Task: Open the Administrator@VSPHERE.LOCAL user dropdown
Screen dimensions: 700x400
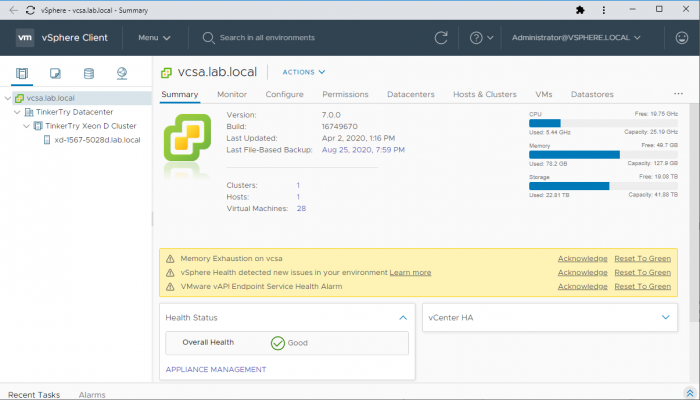Action: point(576,38)
